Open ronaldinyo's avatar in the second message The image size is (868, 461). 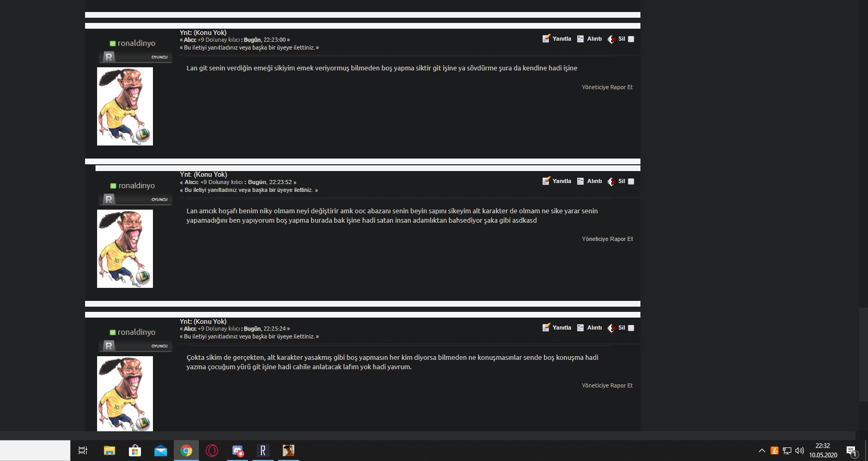125,249
